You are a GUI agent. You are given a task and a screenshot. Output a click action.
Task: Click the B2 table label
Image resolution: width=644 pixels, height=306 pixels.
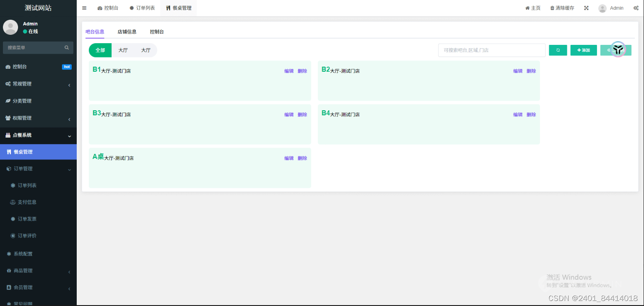point(326,70)
